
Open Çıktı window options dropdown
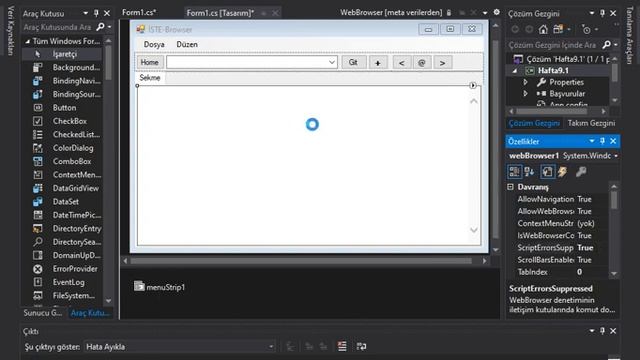click(x=592, y=331)
